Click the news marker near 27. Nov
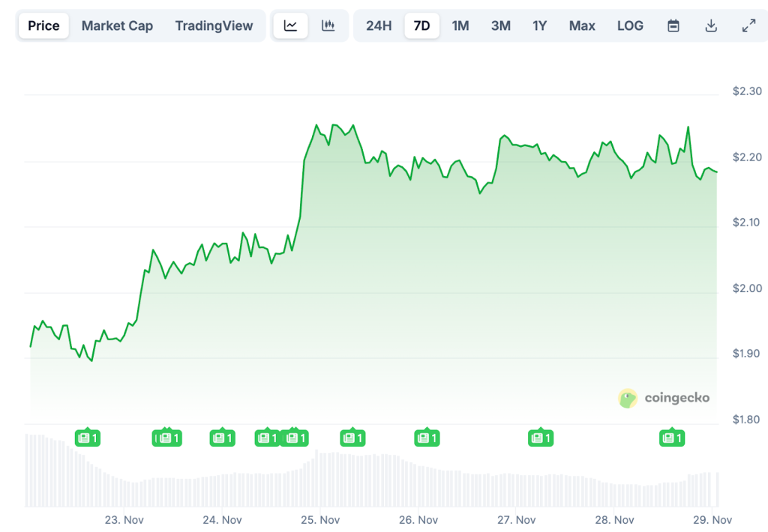This screenshot has width=768, height=532. coord(541,438)
